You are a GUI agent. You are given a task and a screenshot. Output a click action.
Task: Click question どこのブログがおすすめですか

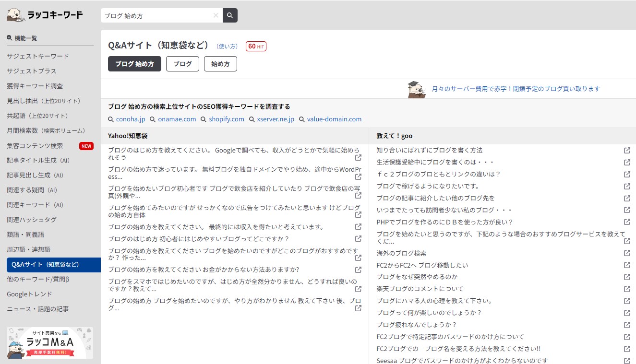(x=233, y=254)
